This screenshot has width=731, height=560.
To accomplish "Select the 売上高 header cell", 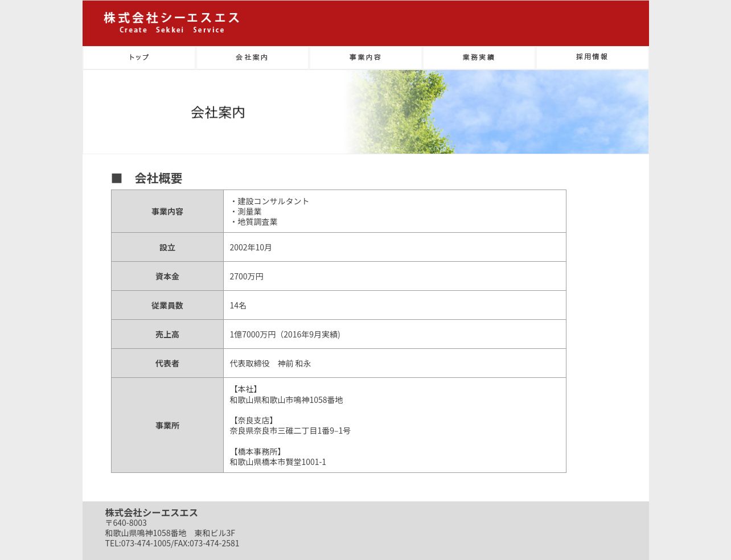I will (x=167, y=334).
